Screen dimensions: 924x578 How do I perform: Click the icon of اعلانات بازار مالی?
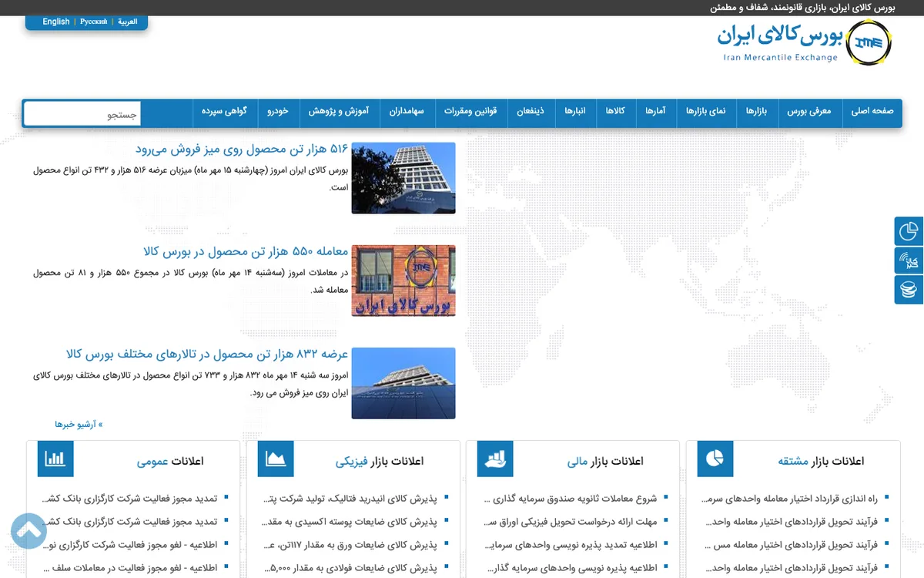495,459
